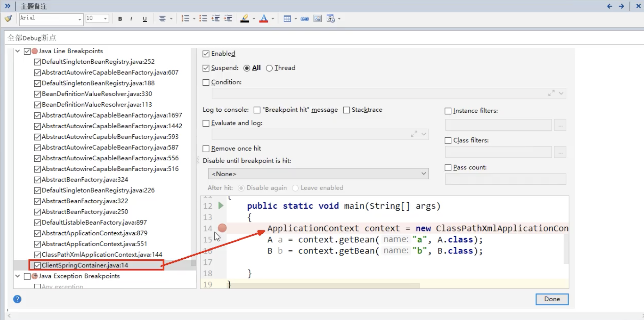Insert an image
The height and width of the screenshot is (320, 644).
(317, 19)
